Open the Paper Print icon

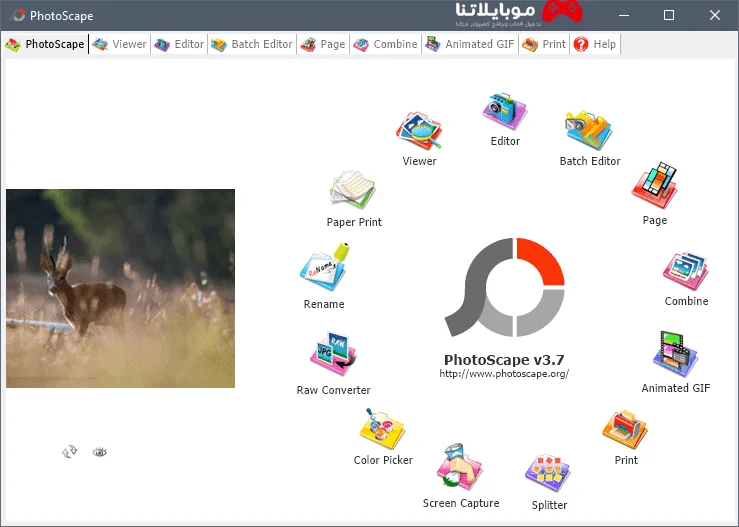[353, 190]
